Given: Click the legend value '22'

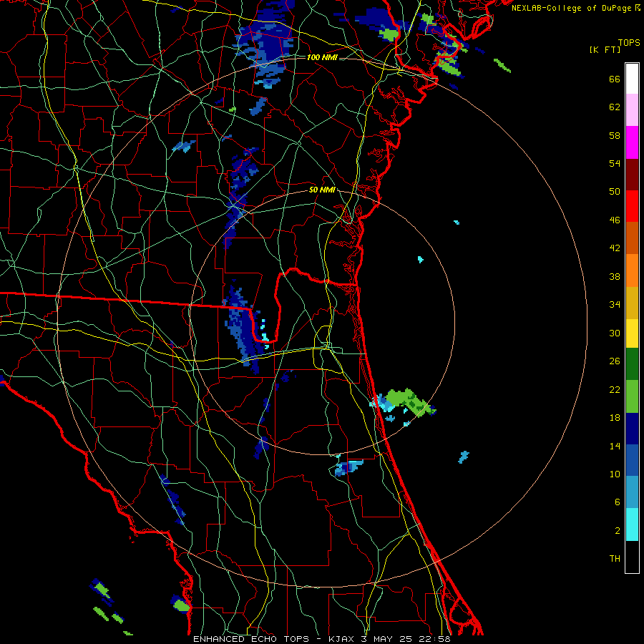Looking at the screenshot, I should click(x=615, y=389).
